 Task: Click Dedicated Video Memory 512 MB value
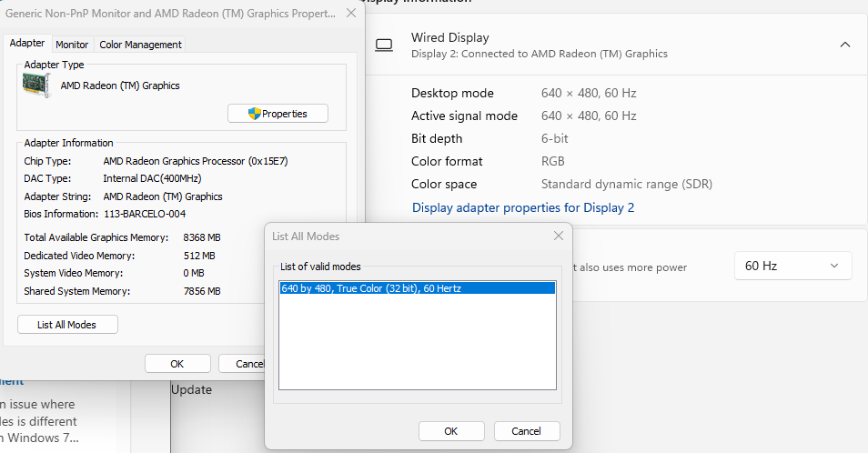[200, 256]
